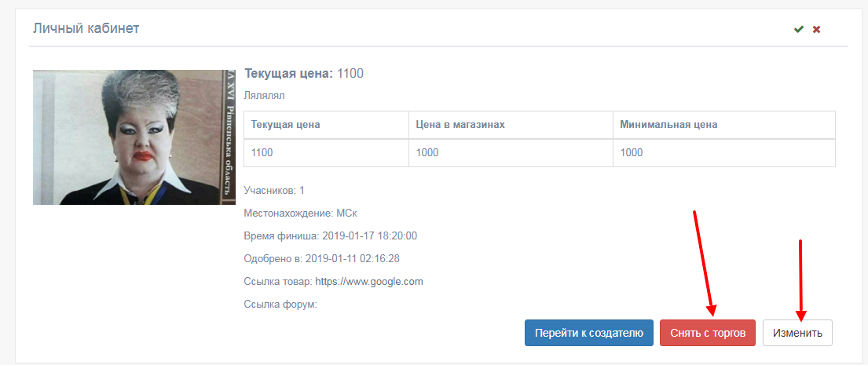Click the 'Местонахождение: МСк' line
This screenshot has height=365, width=868.
click(x=302, y=213)
